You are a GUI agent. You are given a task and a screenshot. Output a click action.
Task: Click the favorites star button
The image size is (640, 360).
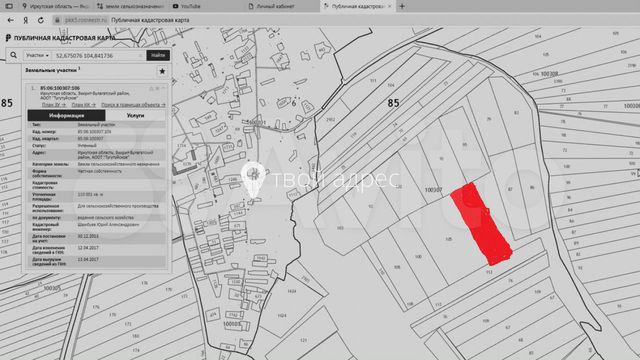(x=162, y=71)
